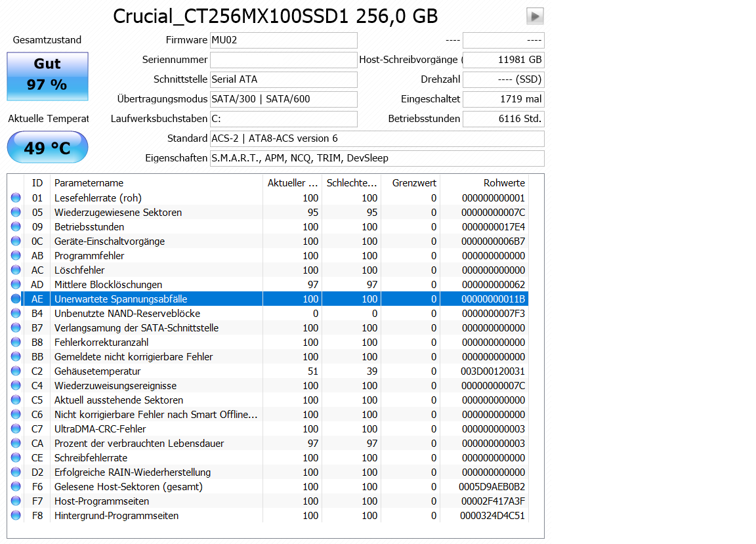Select the Unbenutzte NAND-Reserveblöcke parameter name
This screenshot has width=756, height=544.
point(127,314)
